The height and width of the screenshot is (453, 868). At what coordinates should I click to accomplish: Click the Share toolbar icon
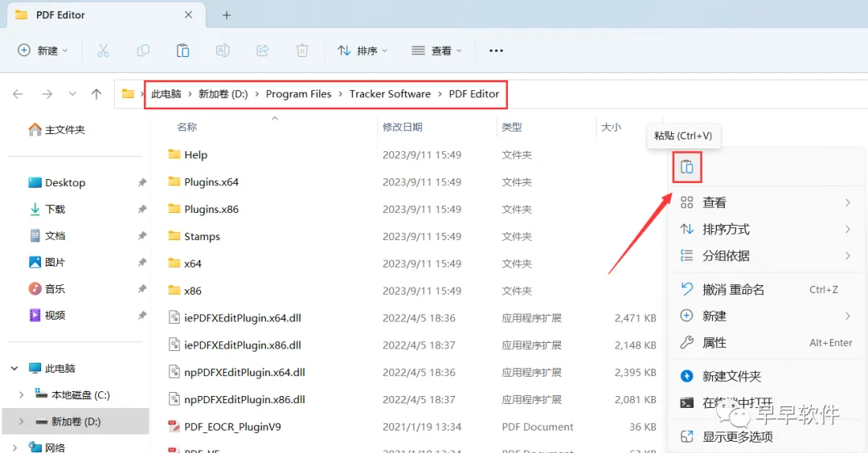pos(262,51)
